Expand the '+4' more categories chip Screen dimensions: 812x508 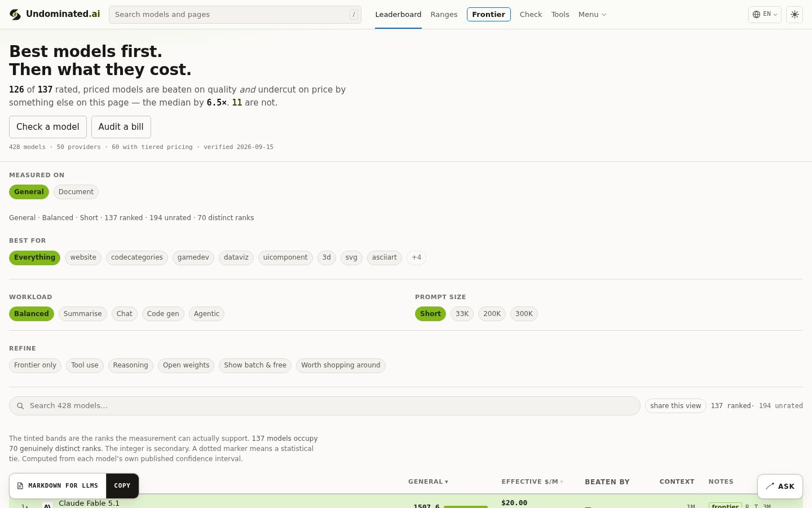[x=416, y=257]
